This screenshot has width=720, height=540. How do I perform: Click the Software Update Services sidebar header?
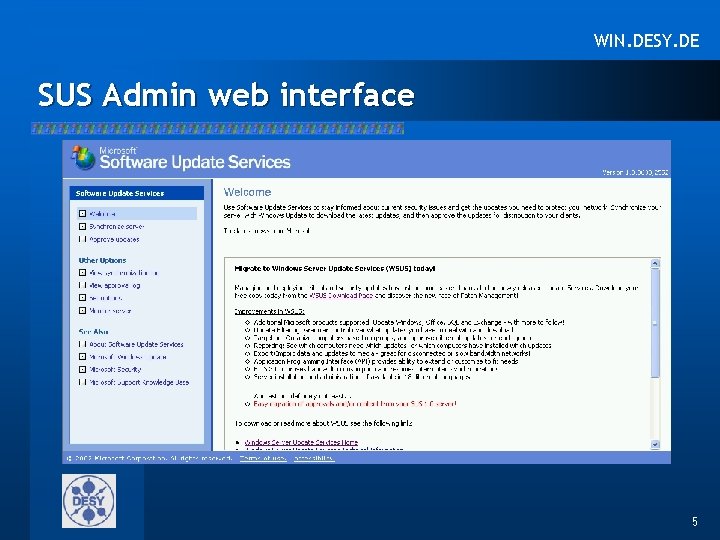(137, 193)
